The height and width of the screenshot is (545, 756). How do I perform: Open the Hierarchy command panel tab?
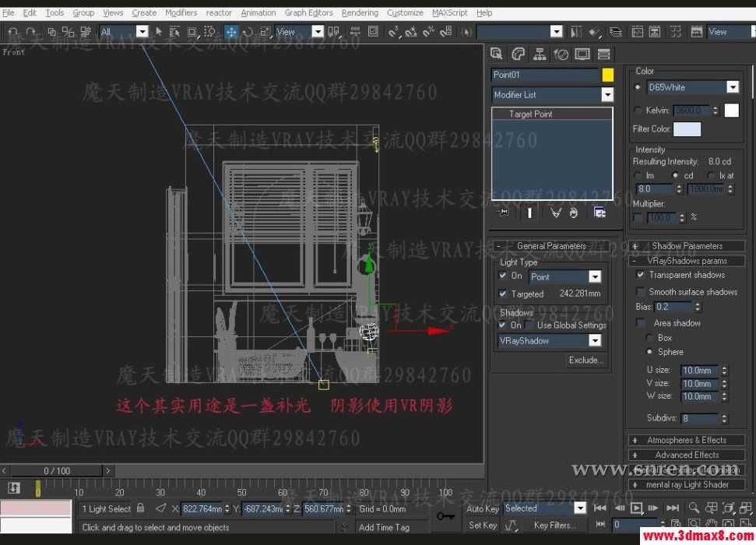(x=540, y=54)
